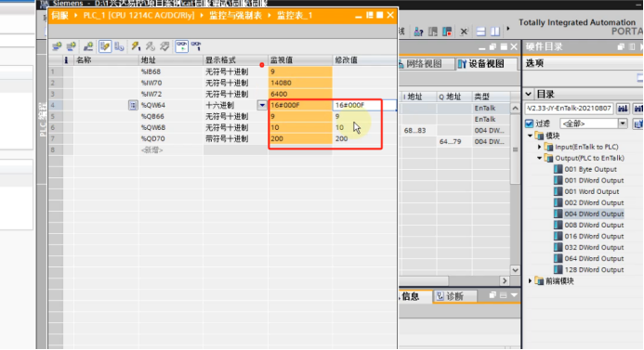Select 032 DWord Output in catalog

coord(594,248)
